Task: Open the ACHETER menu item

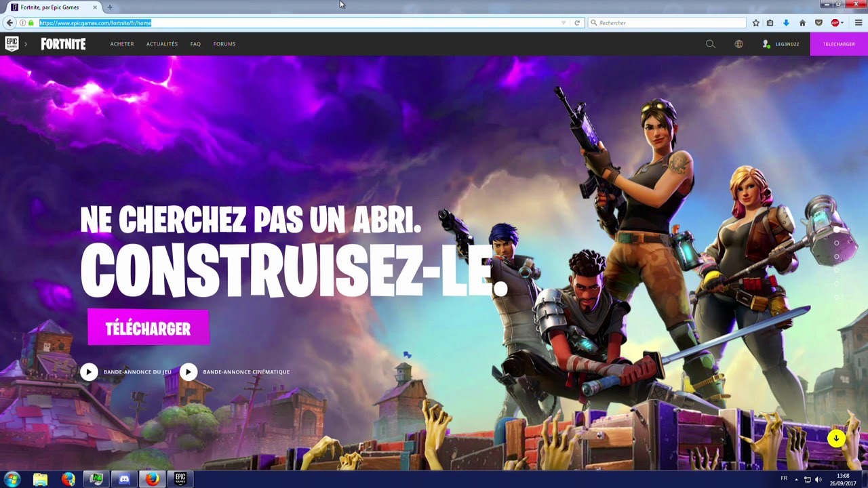Action: (122, 44)
